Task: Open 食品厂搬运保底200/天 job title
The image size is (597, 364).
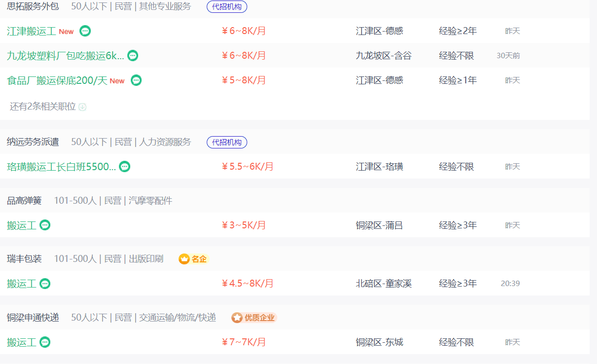Action: point(57,80)
